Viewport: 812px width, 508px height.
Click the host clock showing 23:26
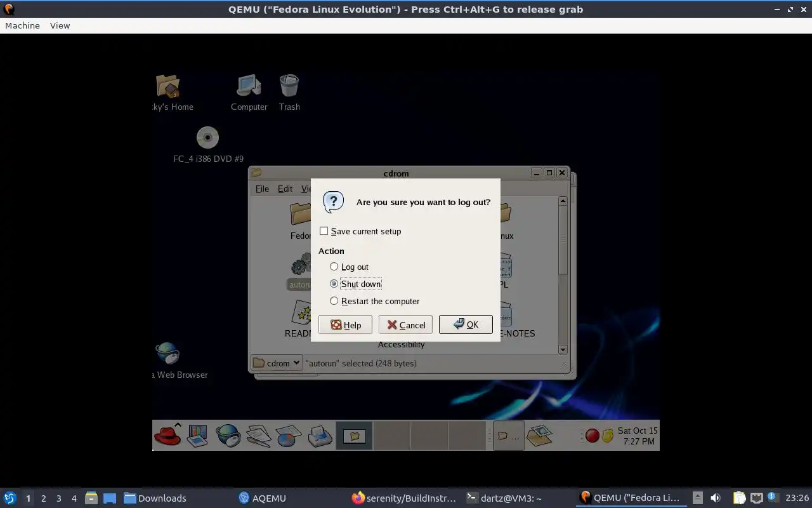[x=797, y=498]
